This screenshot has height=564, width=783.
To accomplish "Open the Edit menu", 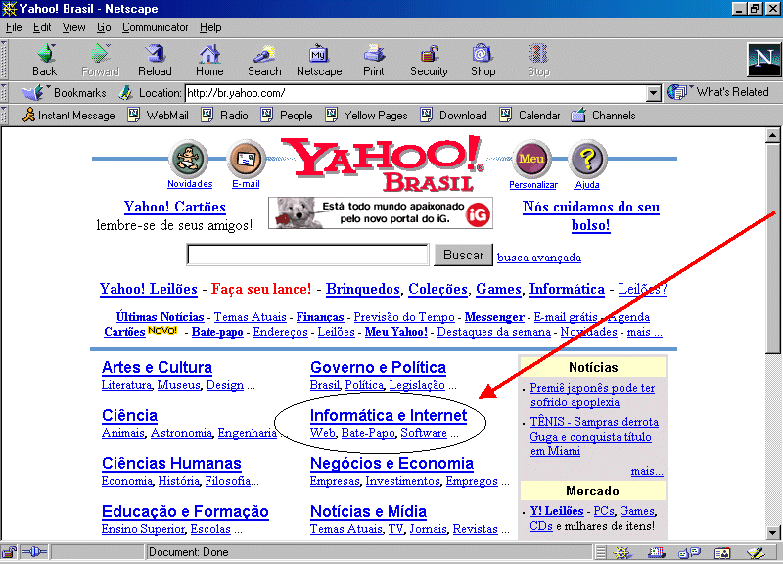I will 42,27.
